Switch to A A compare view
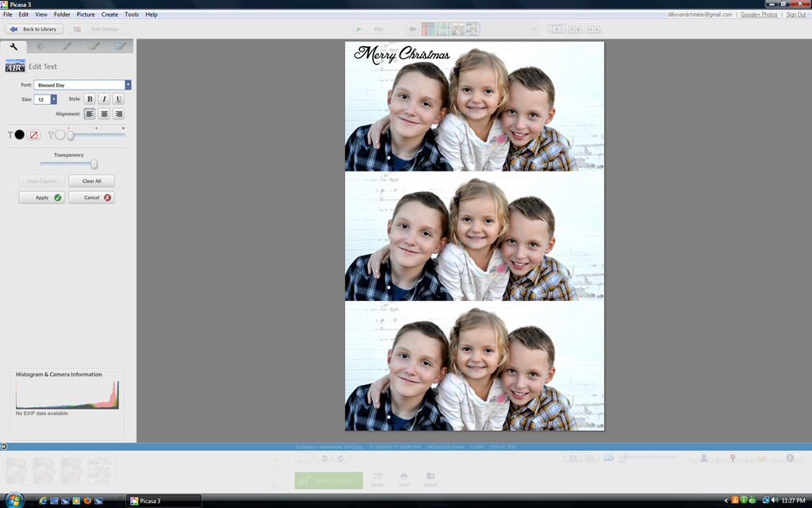812x508 pixels. (x=593, y=29)
